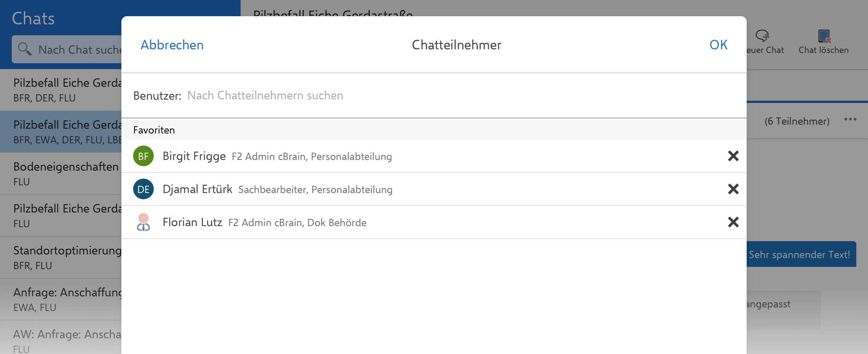868x354 pixels.
Task: Remove Djamal Ertürk with X icon
Action: coord(733,189)
